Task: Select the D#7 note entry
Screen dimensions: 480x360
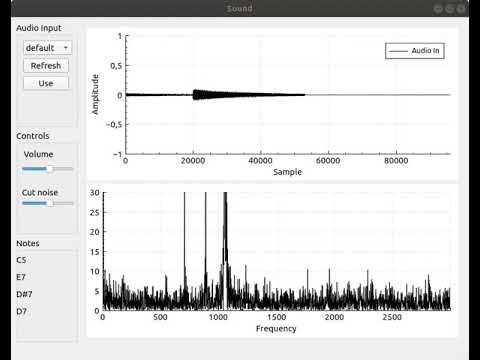Action: tap(24, 294)
